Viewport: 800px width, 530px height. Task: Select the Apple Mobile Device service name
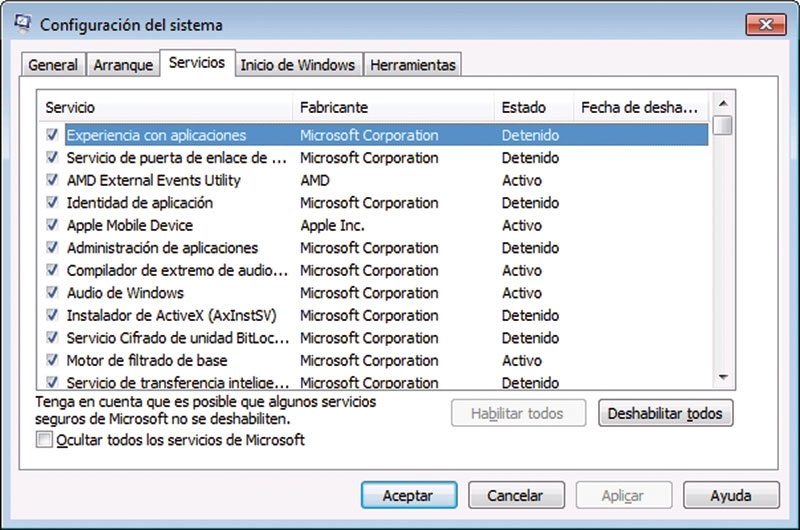pos(130,225)
